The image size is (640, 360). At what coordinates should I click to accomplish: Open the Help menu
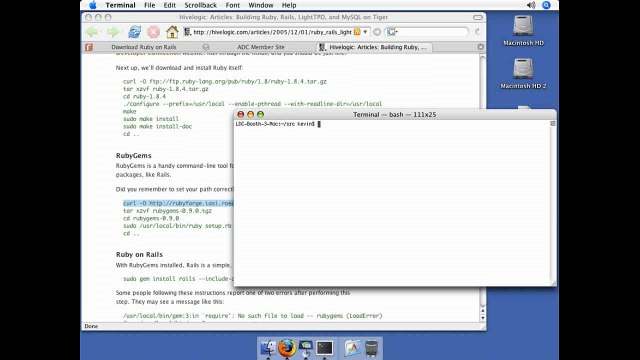[289, 5]
